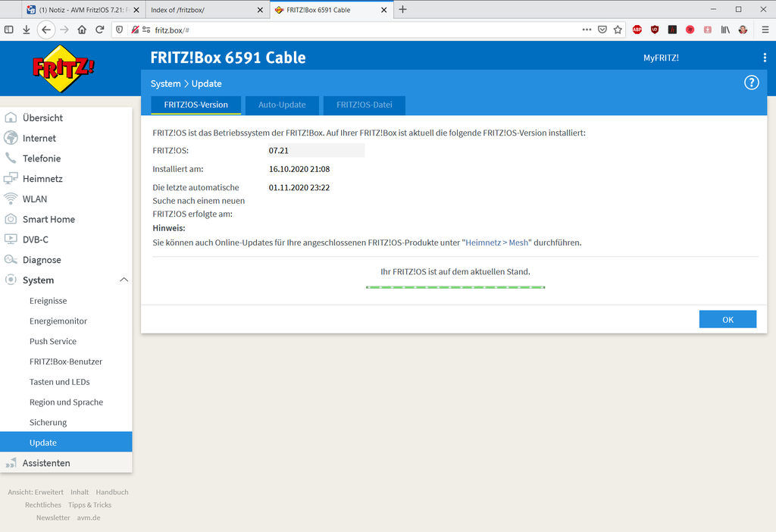The image size is (776, 532).
Task: Open the Firefox hamburger menu
Action: click(x=765, y=30)
